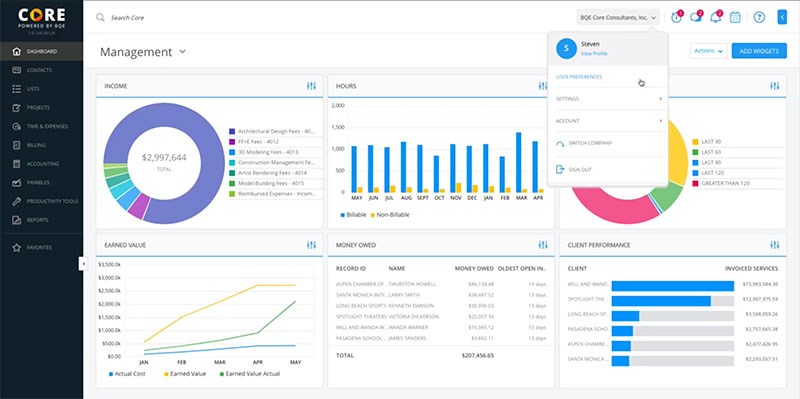Open the timer icon in top bar
Screen dimensions: 800x399
click(x=677, y=17)
